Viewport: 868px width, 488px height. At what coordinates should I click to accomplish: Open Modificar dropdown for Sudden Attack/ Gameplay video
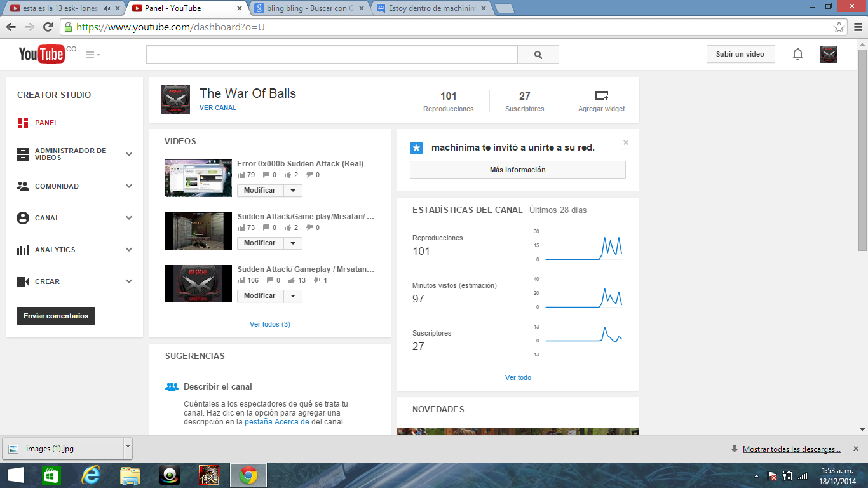293,296
